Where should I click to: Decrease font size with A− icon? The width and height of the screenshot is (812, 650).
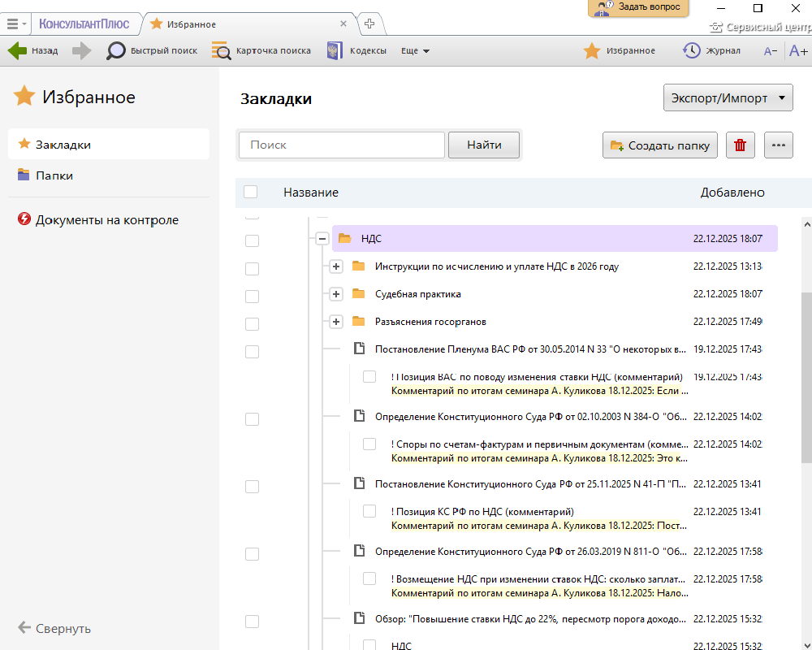tap(771, 51)
